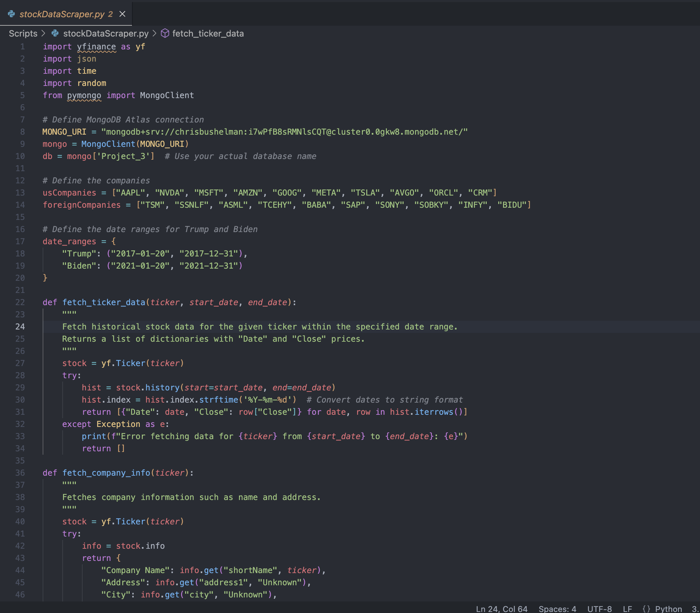Click the fetch_company_info function name
Screen dimensions: 700x613
pos(106,473)
